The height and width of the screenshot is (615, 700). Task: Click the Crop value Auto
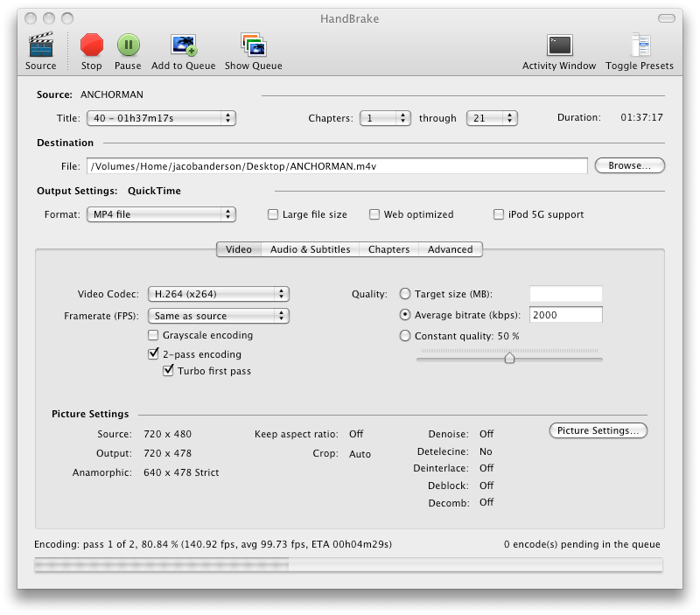tap(360, 454)
